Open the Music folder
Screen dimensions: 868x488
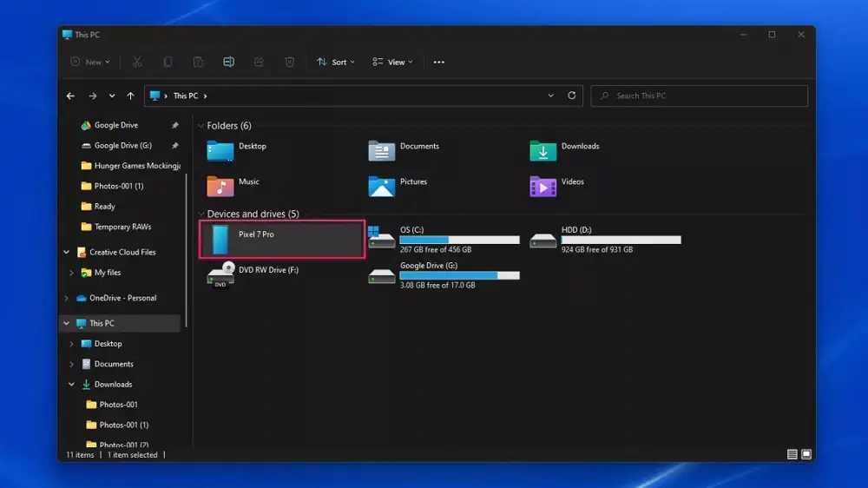(x=233, y=186)
